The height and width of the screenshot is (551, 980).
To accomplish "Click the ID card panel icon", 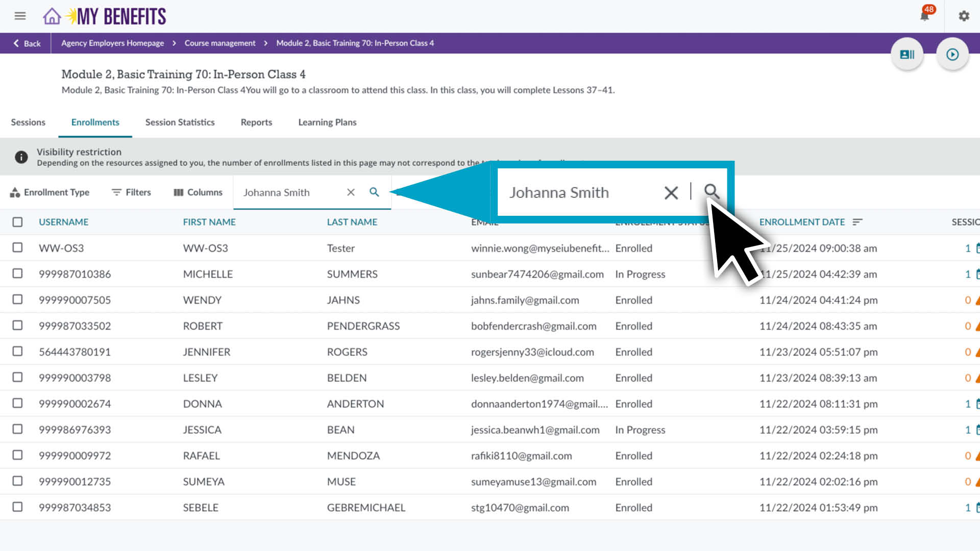I will [907, 55].
